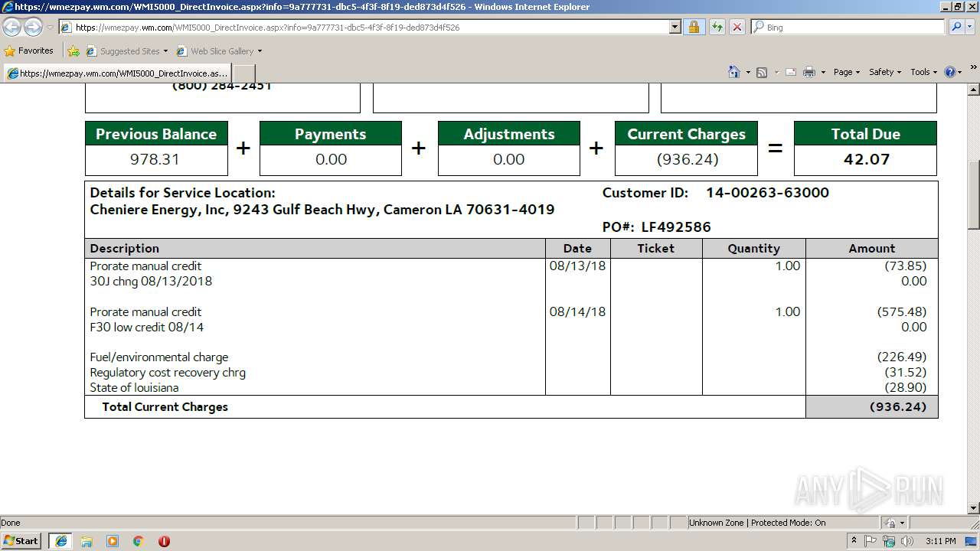Click the Action Center flag tray icon
Image resolution: width=980 pixels, height=551 pixels.
pos(871,541)
